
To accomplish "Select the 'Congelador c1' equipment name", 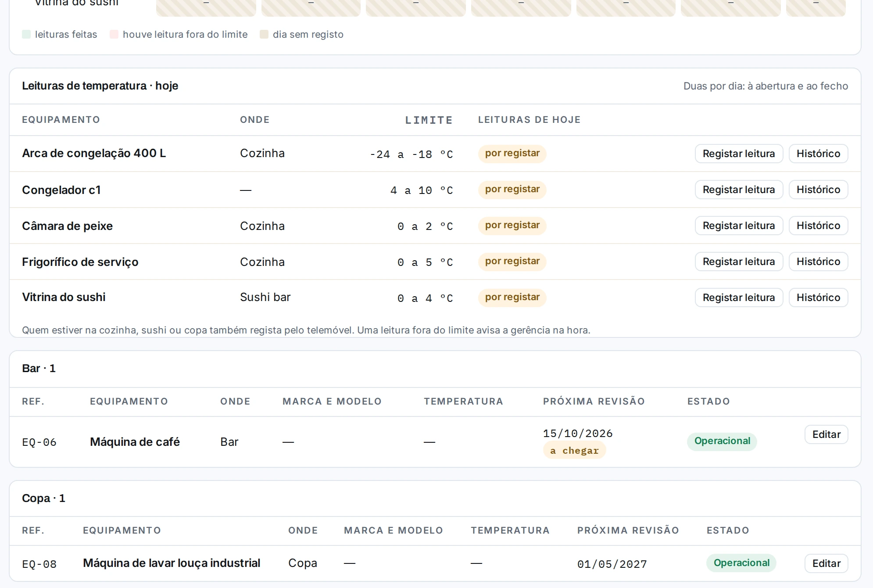I will (61, 190).
